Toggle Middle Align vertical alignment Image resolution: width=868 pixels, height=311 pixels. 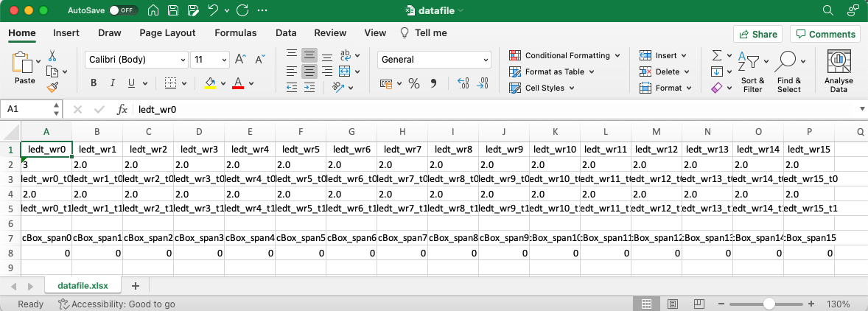309,55
